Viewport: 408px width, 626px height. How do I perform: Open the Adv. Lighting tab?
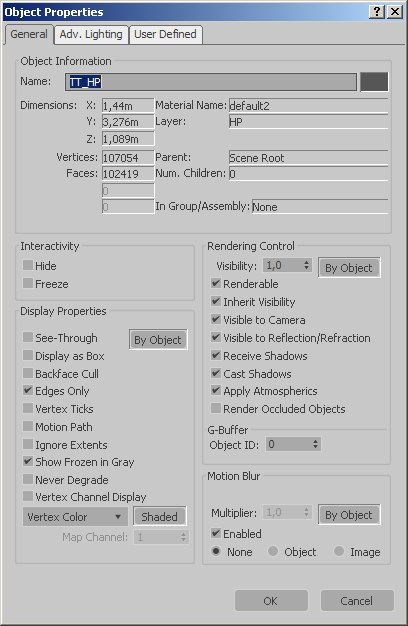pyautogui.click(x=91, y=34)
